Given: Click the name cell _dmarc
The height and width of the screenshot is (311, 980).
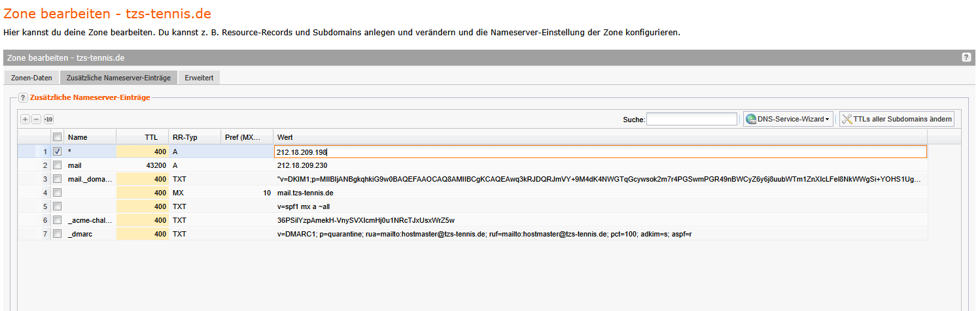Looking at the screenshot, I should point(90,234).
